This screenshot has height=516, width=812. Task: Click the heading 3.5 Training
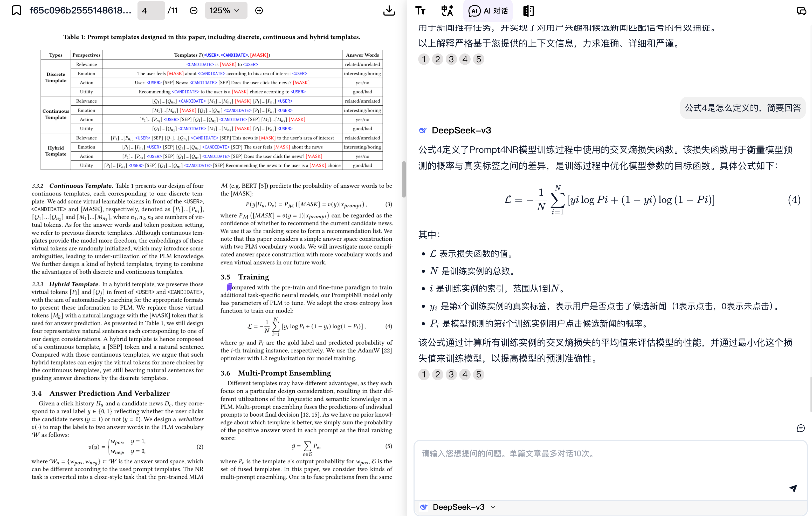coord(245,277)
